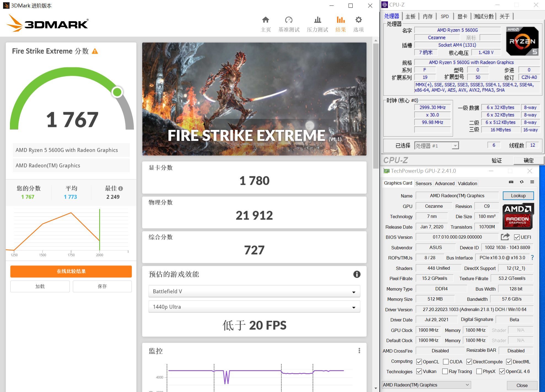The width and height of the screenshot is (545, 392).
Task: Toggle Vulkan checkbox
Action: [419, 371]
